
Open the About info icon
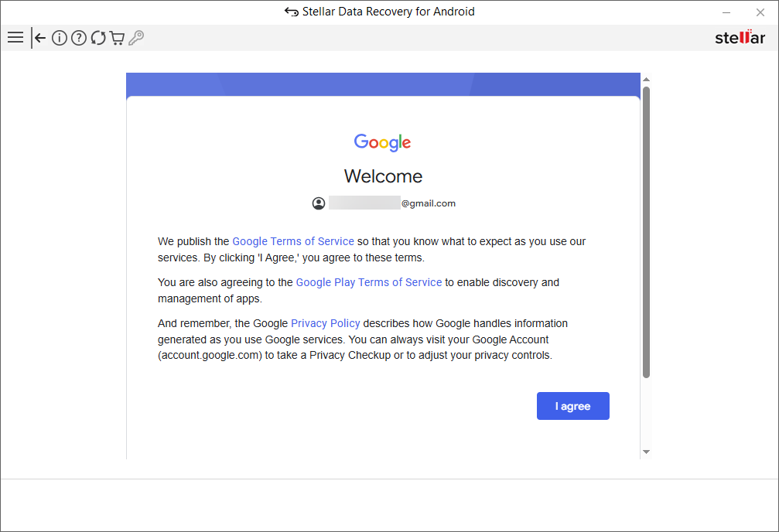[60, 38]
